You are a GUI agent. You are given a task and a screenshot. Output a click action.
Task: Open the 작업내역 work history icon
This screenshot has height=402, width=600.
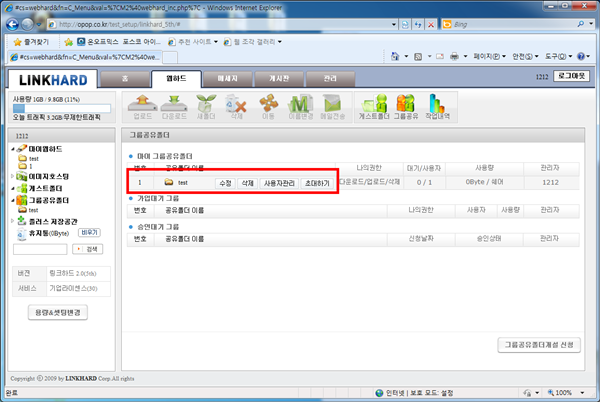(437, 107)
